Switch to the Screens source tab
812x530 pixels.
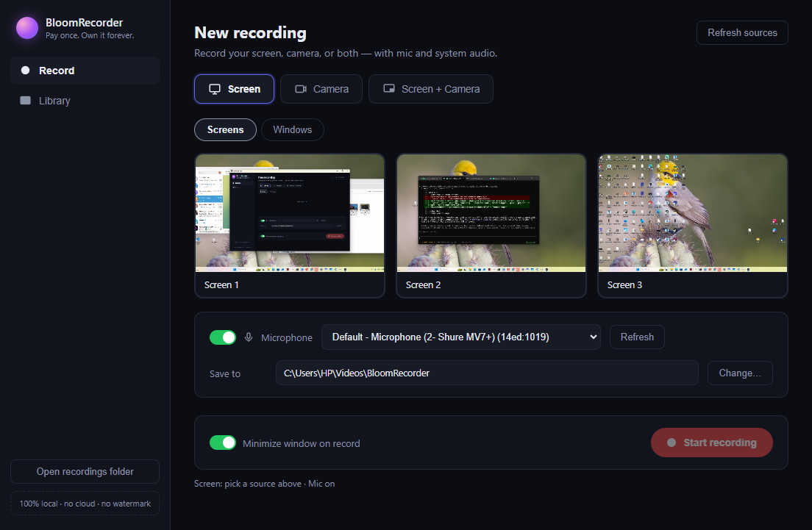[225, 130]
